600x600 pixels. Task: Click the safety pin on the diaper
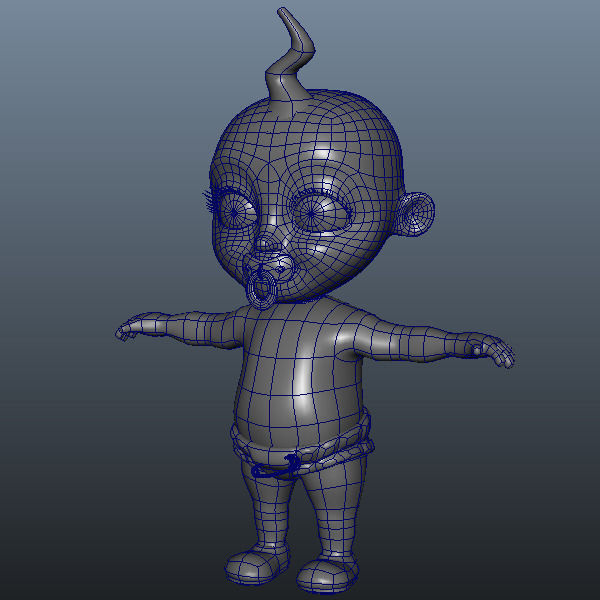pyautogui.click(x=277, y=466)
